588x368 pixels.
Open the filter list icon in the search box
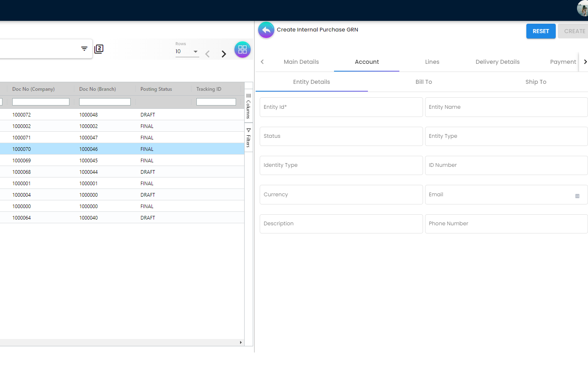84,49
